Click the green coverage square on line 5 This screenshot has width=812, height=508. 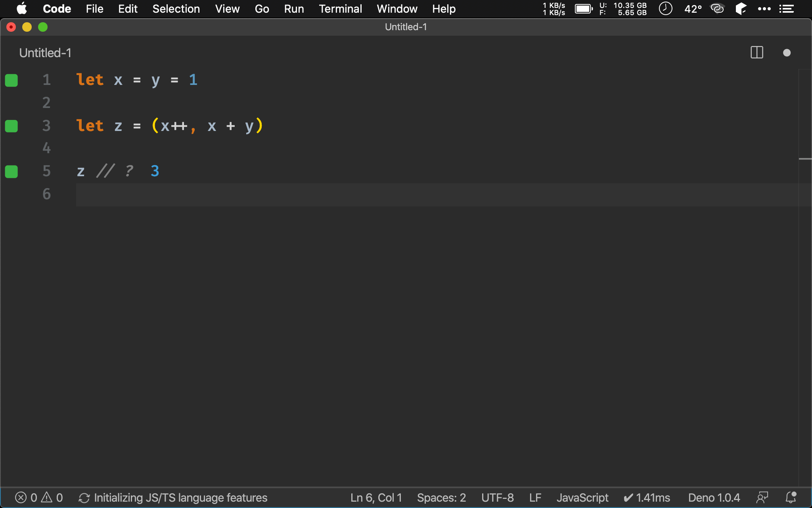[x=11, y=171]
